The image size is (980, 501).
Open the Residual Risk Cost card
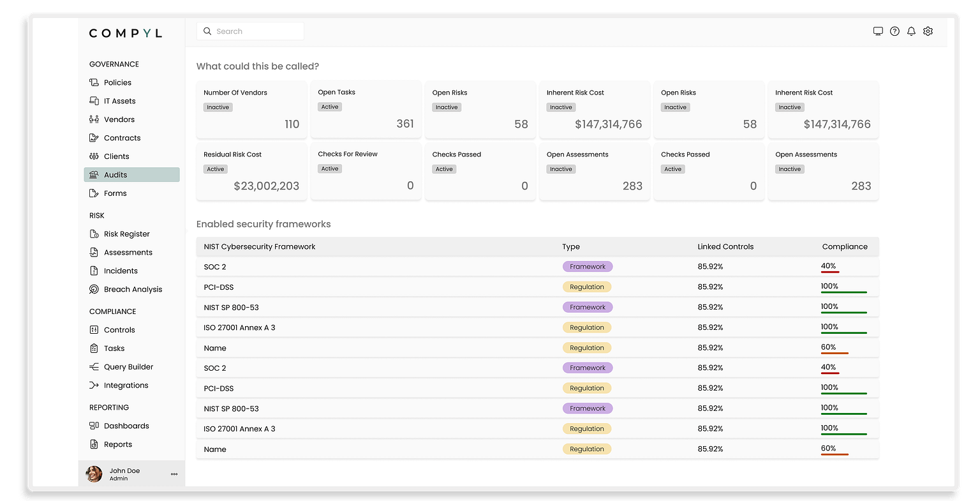(251, 172)
